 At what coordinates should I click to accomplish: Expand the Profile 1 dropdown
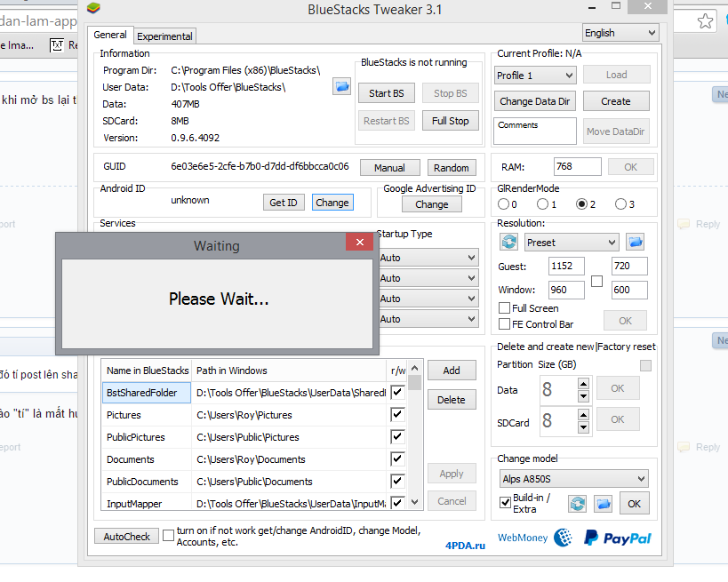point(535,76)
